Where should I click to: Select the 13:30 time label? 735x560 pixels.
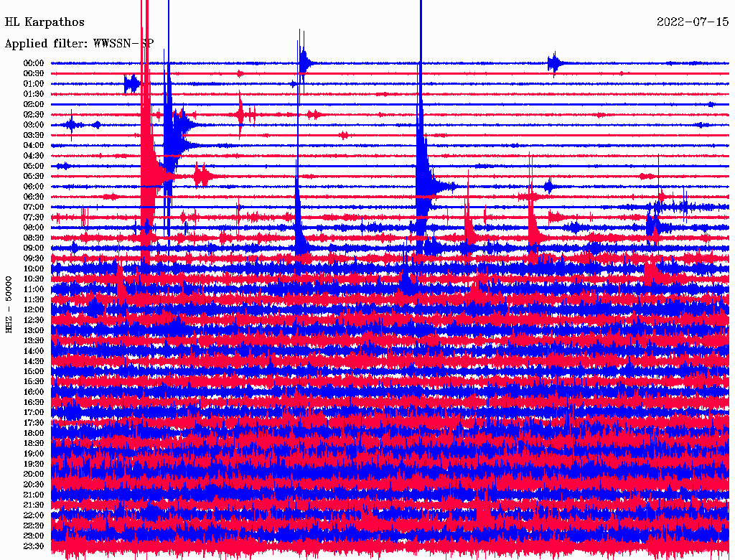(x=34, y=340)
